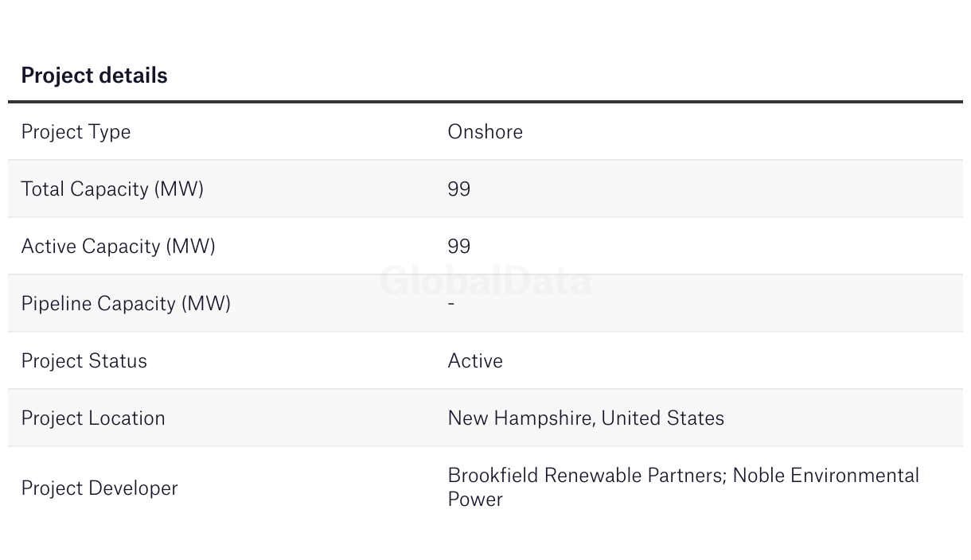Click the Pipeline Capacity dash value
Screen dimensions: 971x560
(451, 303)
